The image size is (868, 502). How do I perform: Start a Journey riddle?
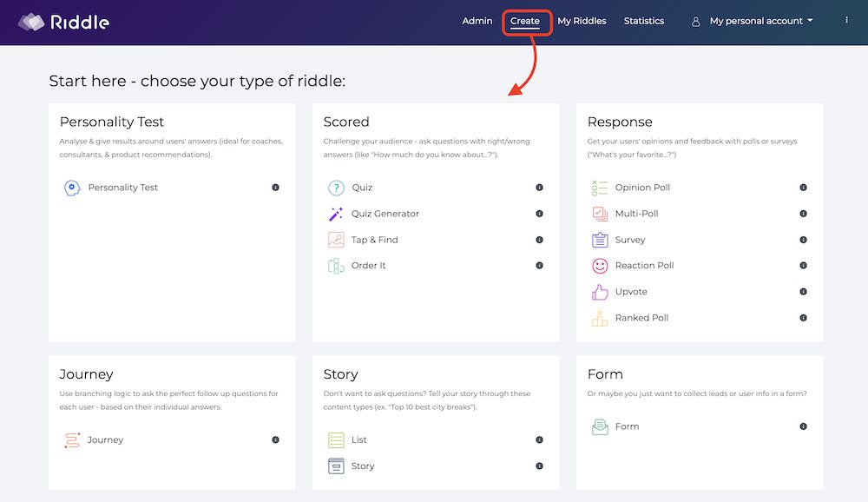(105, 439)
